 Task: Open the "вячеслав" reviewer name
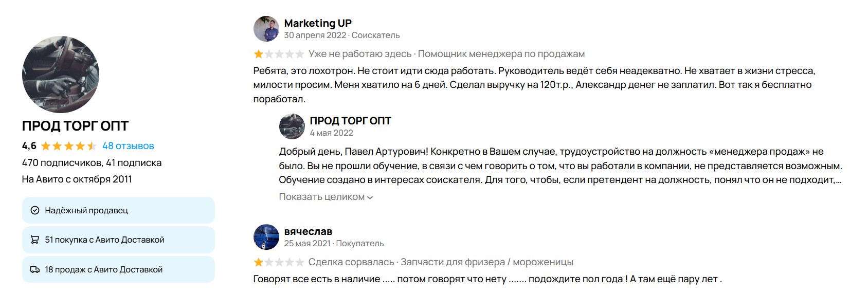(308, 232)
